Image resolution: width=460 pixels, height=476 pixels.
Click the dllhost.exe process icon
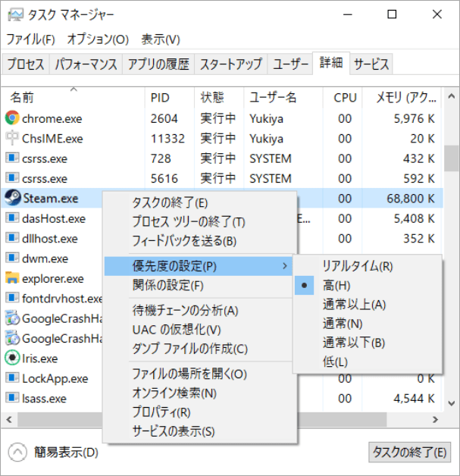pyautogui.click(x=12, y=238)
